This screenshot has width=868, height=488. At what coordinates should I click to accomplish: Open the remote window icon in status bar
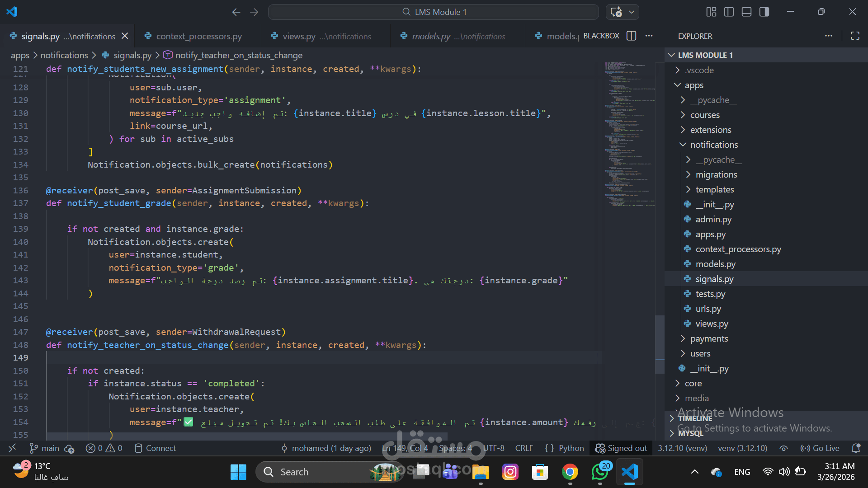(12, 448)
